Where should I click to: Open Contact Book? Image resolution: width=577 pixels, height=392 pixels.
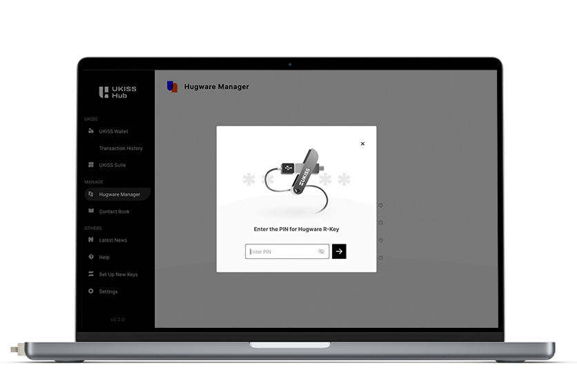tap(114, 212)
